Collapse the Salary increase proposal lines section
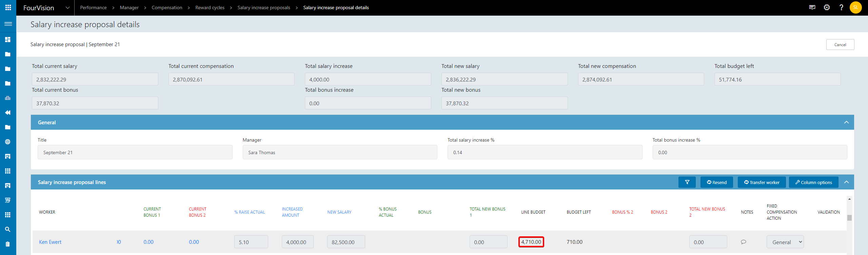Image resolution: width=868 pixels, height=255 pixels. click(846, 182)
